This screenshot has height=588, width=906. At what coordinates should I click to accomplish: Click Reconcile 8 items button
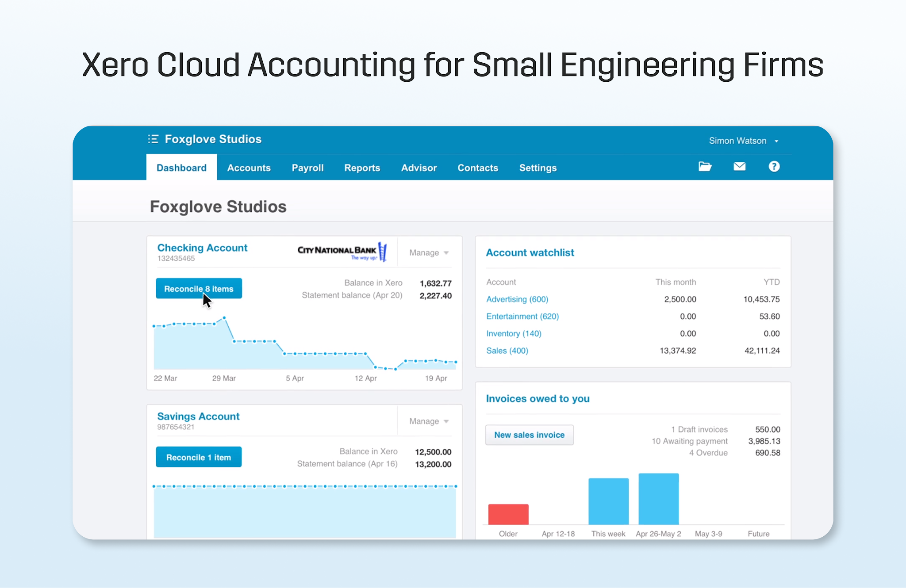click(199, 289)
